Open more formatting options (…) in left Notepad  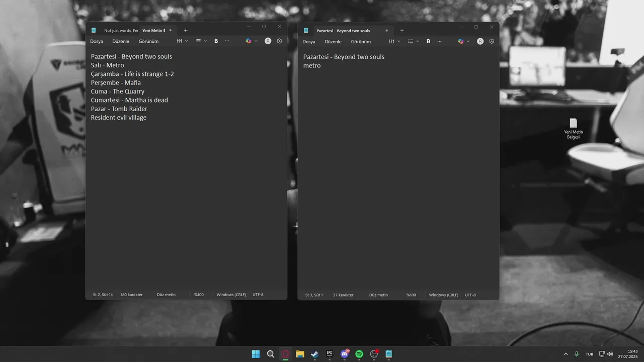tap(227, 41)
